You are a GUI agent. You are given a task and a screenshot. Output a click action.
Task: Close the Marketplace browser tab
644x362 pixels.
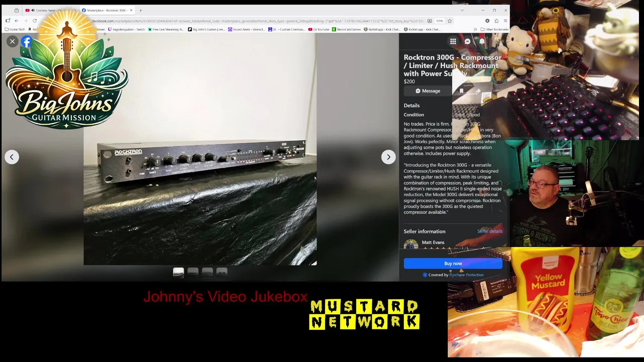pos(131,10)
